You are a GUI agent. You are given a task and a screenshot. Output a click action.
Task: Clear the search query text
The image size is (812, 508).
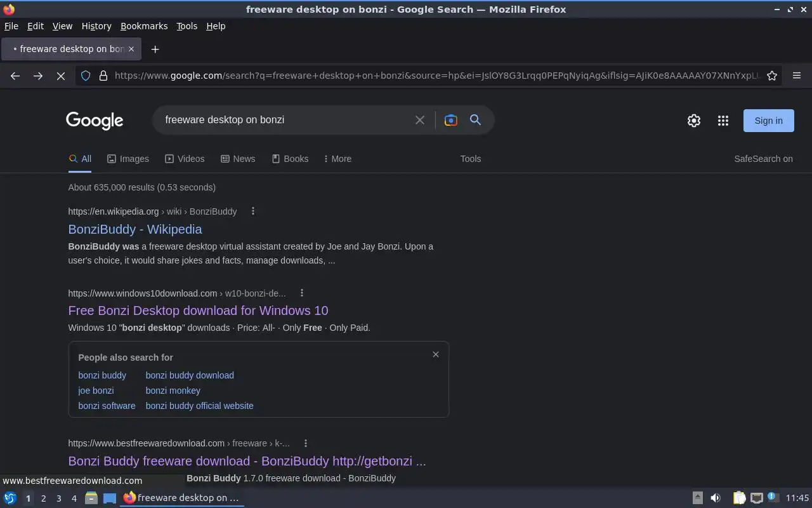(420, 120)
